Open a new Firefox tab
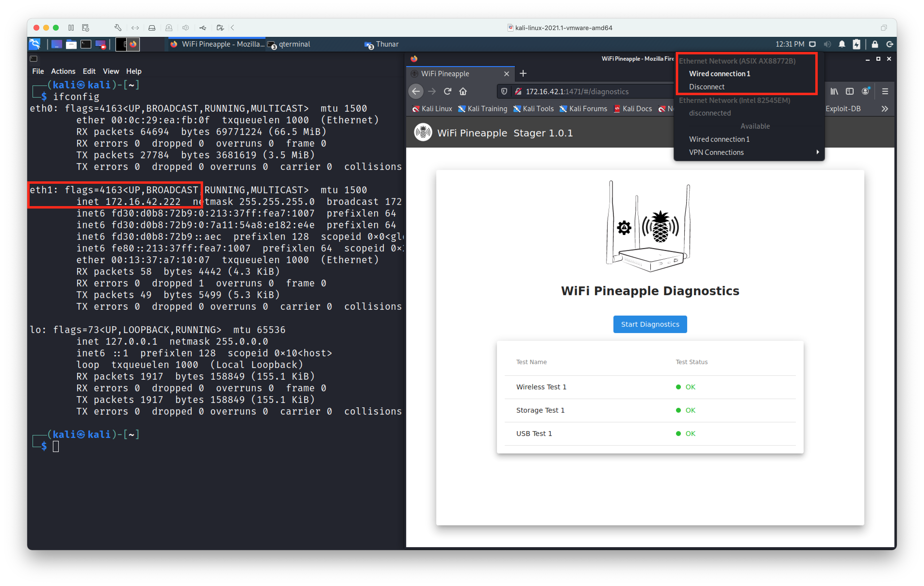The width and height of the screenshot is (924, 586). tap(523, 73)
